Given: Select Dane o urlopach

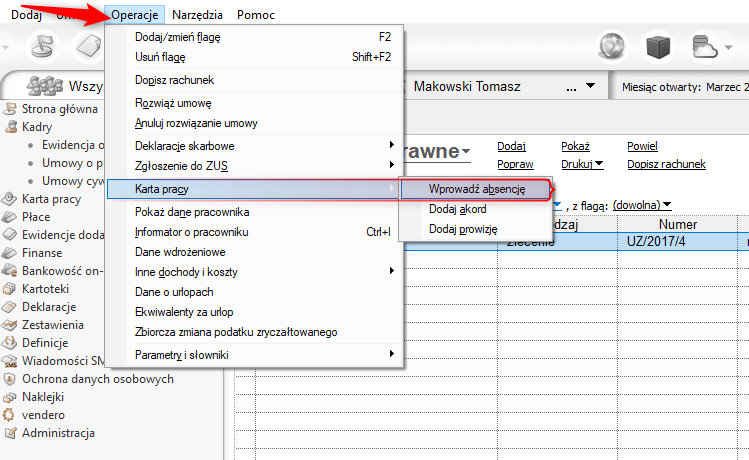Looking at the screenshot, I should [255, 292].
